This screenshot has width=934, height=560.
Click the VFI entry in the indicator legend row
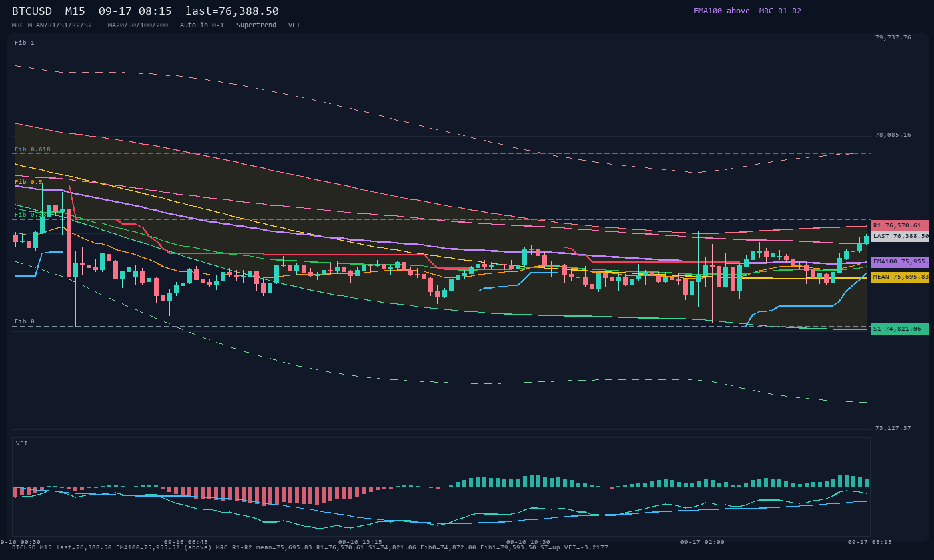pos(294,25)
